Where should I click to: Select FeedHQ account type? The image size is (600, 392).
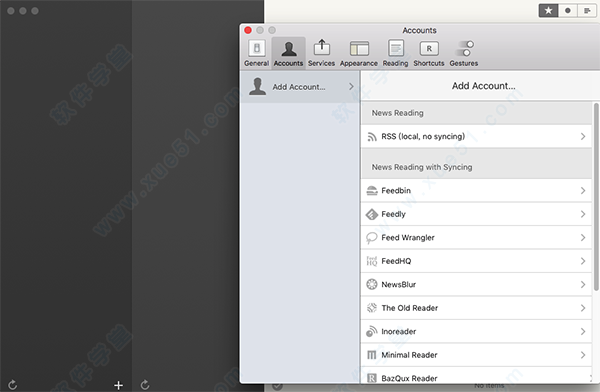[477, 261]
